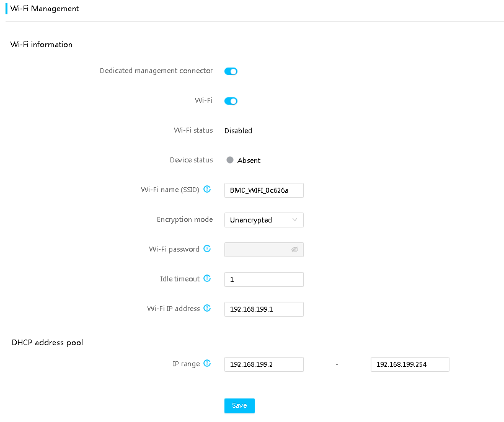Show the Wi-Fi password using the eye icon
This screenshot has height=422, width=504.
coord(294,250)
